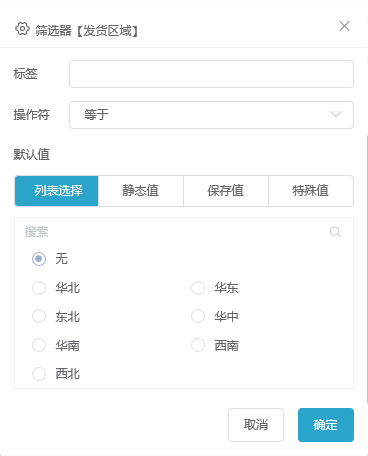Confirm with the 确定 button

326,425
